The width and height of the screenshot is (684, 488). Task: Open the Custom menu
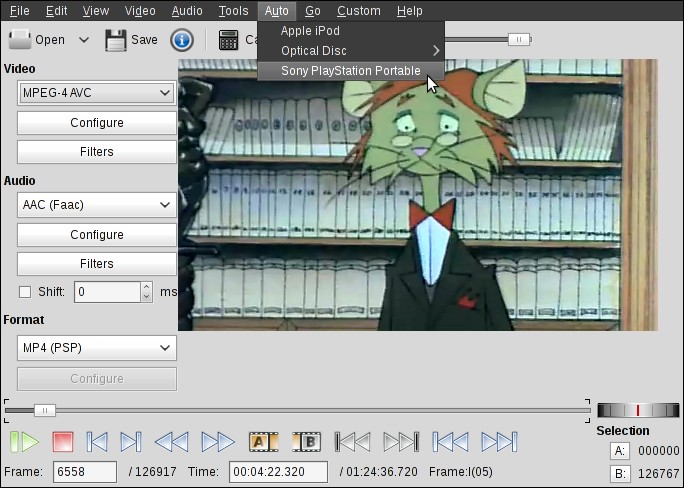pos(359,10)
